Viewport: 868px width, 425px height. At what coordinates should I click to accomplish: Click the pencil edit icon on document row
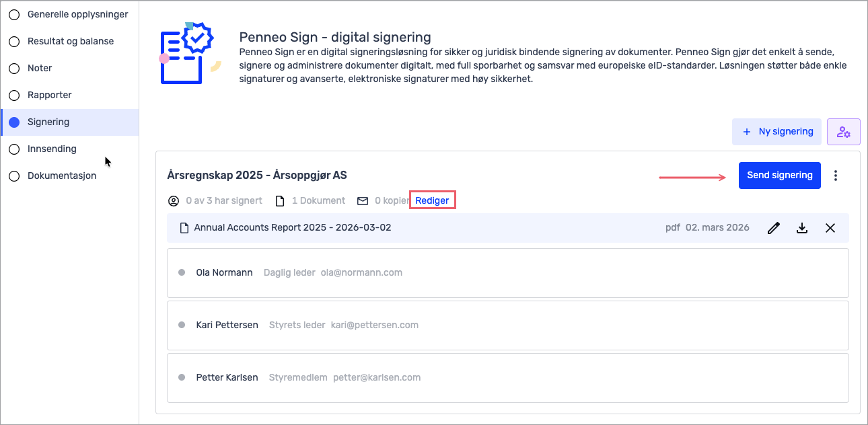(x=774, y=228)
